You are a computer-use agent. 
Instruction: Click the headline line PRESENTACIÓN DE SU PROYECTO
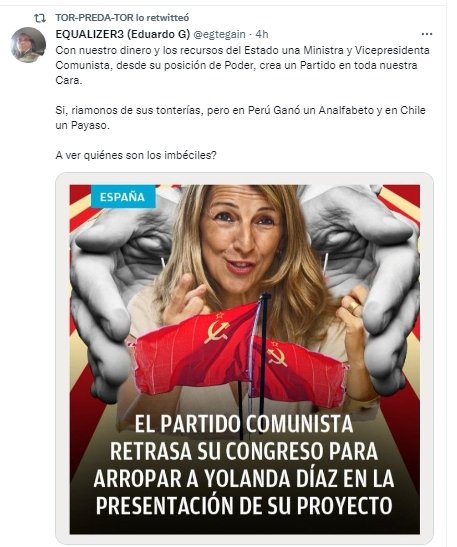[244, 505]
